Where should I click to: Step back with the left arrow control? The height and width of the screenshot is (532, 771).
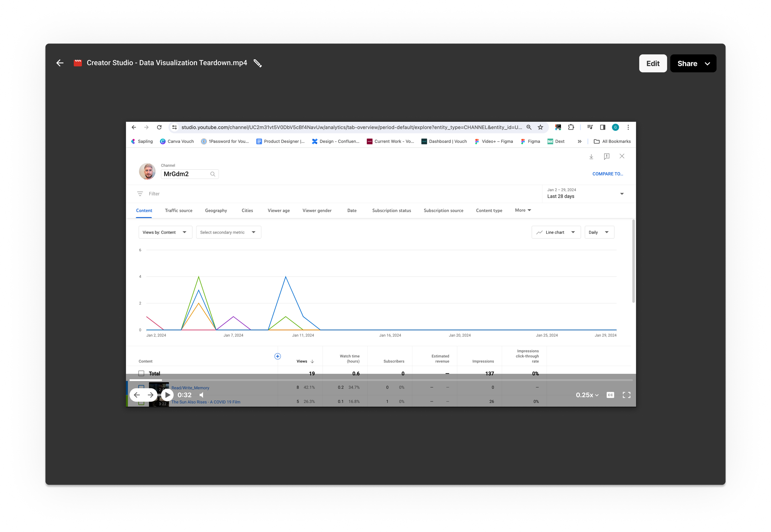point(137,395)
